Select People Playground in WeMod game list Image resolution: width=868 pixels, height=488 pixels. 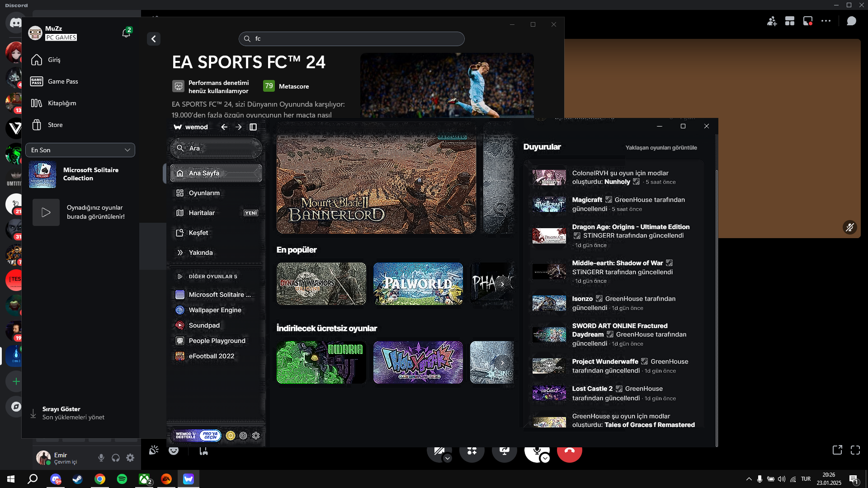click(x=216, y=341)
